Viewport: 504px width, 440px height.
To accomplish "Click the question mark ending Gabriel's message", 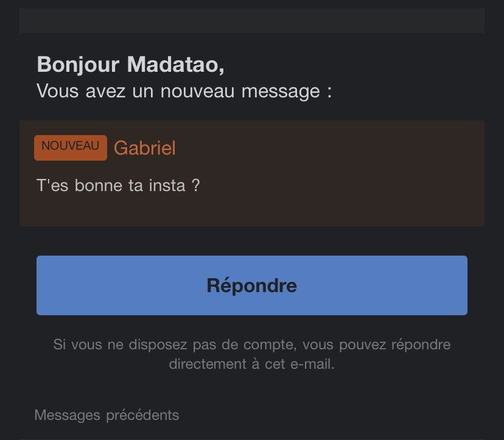I will [x=196, y=186].
